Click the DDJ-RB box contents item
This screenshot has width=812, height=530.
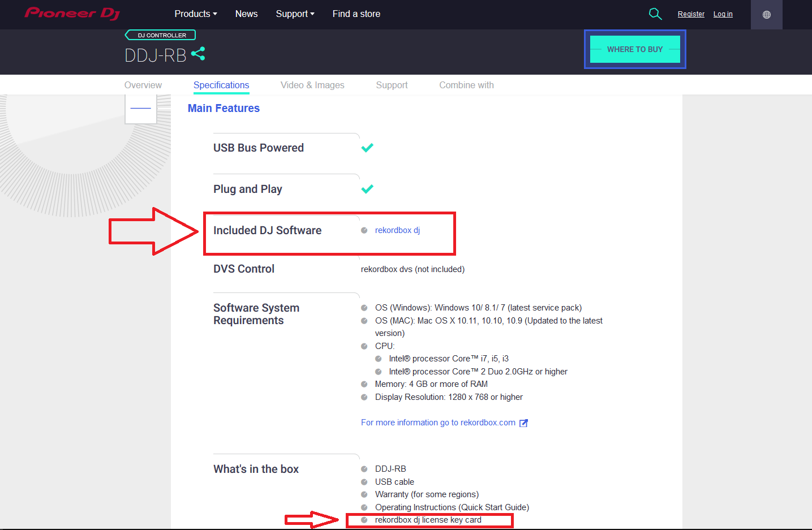coord(390,469)
